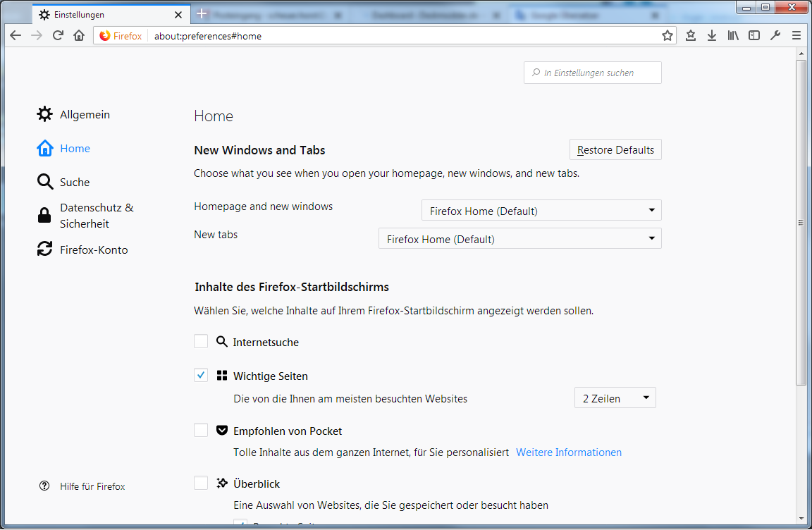Bookmark this page with the star icon
This screenshot has width=812, height=530.
(667, 36)
